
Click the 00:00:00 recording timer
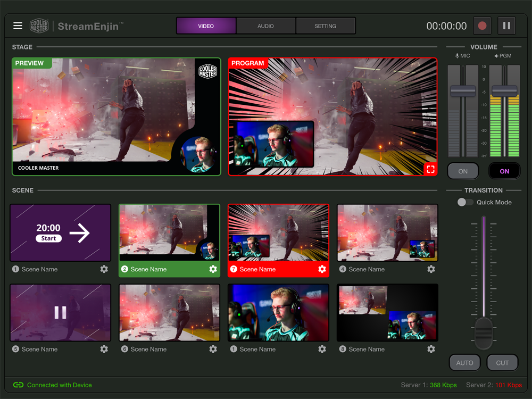click(446, 26)
